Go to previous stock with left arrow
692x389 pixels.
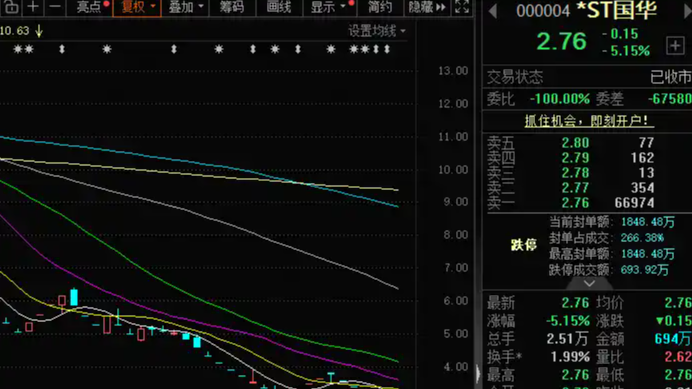493,11
